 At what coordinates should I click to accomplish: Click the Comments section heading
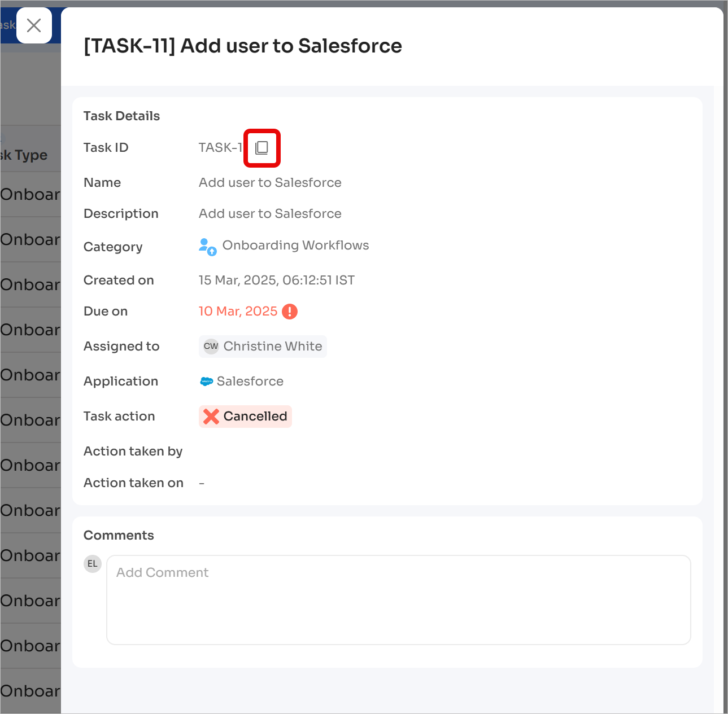click(119, 536)
